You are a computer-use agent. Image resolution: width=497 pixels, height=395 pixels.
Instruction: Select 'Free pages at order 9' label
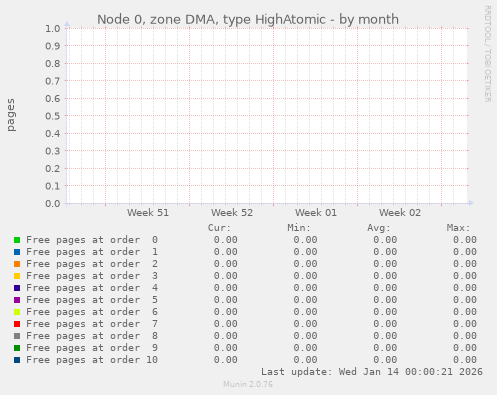tap(92, 348)
